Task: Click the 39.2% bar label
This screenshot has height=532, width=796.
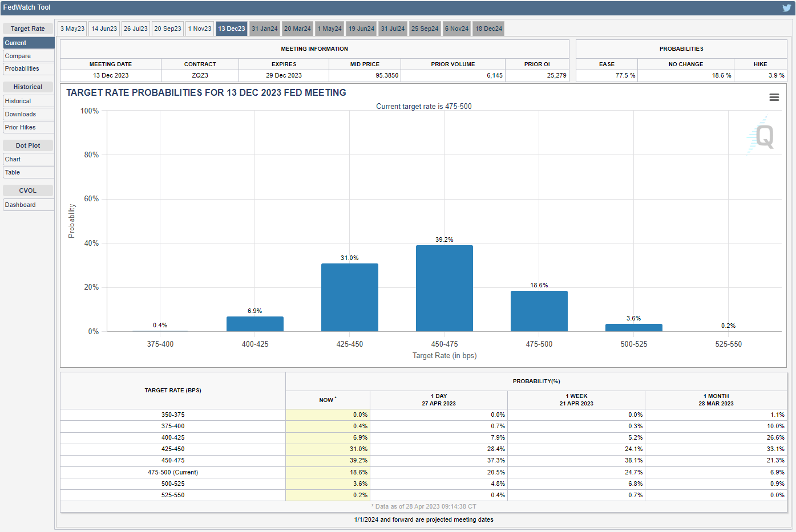Action: (x=445, y=239)
